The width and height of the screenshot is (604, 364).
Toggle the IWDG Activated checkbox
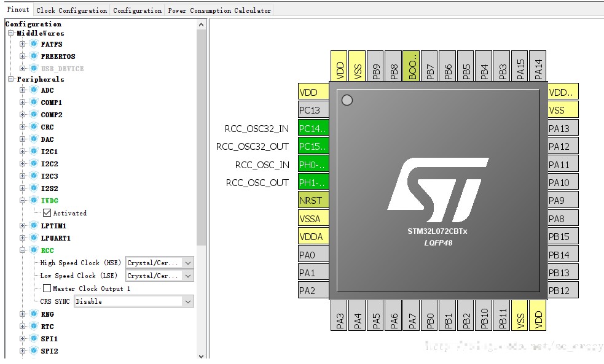click(x=47, y=213)
